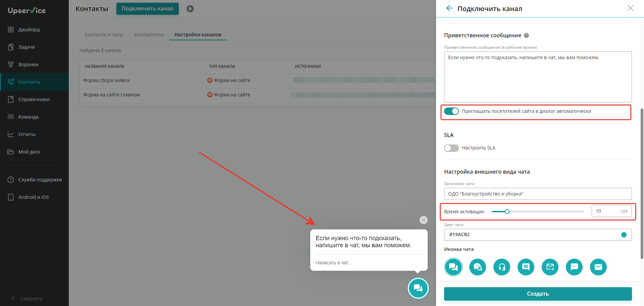The image size is (644, 306).
Task: Adjust the Время активации slider handle
Action: pos(507,212)
